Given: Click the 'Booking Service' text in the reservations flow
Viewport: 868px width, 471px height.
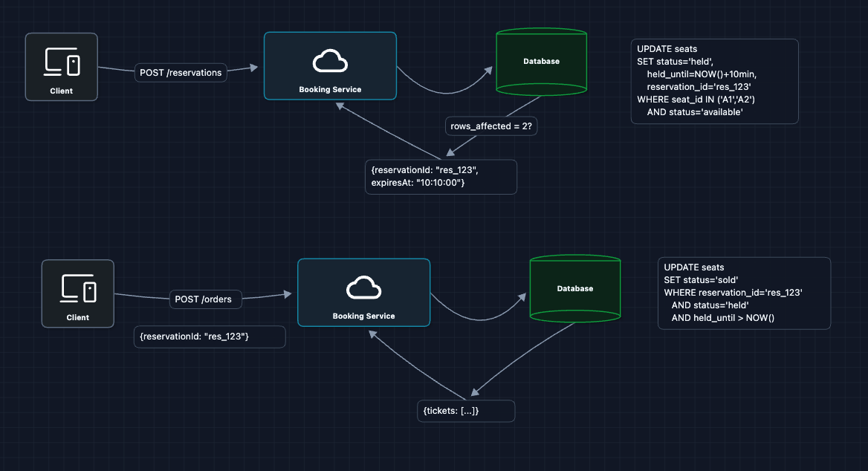Looking at the screenshot, I should pyautogui.click(x=330, y=90).
